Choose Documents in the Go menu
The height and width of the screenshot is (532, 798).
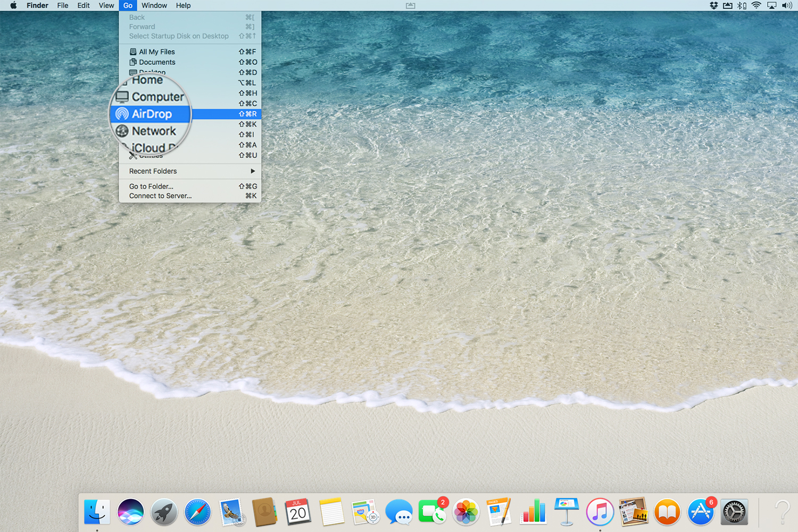click(x=190, y=62)
